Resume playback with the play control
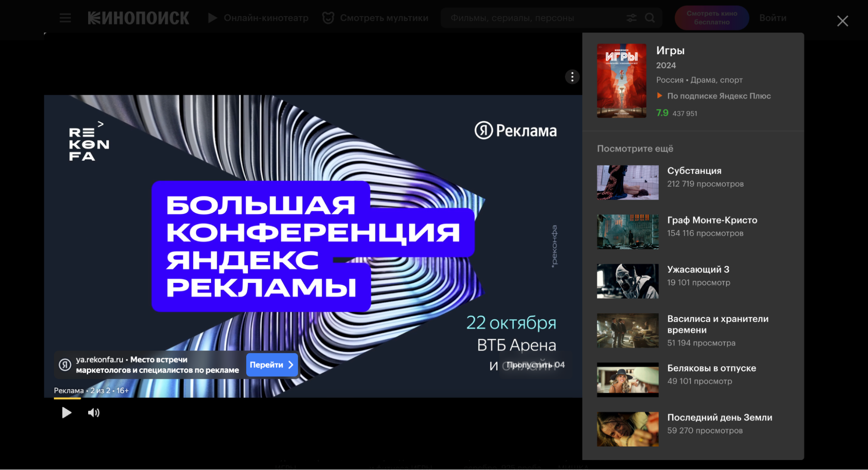 coord(66,412)
